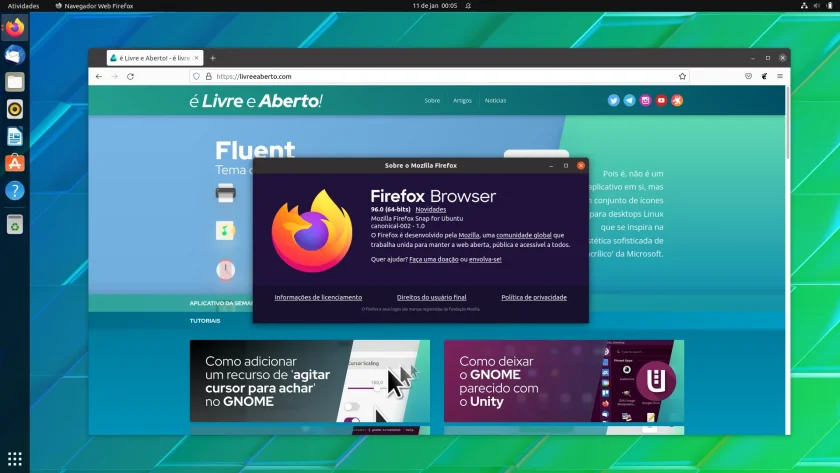The height and width of the screenshot is (473, 840).
Task: Open the site's YouTube icon
Action: point(661,100)
